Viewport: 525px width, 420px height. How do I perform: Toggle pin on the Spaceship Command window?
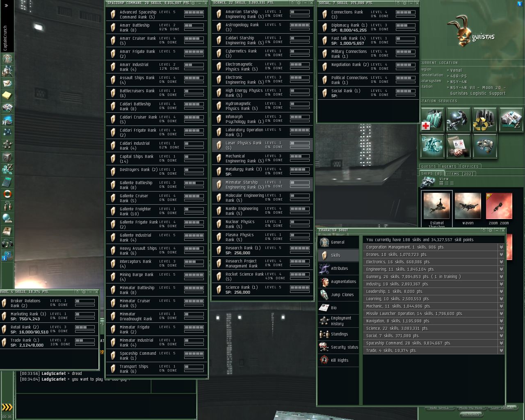click(193, 3)
